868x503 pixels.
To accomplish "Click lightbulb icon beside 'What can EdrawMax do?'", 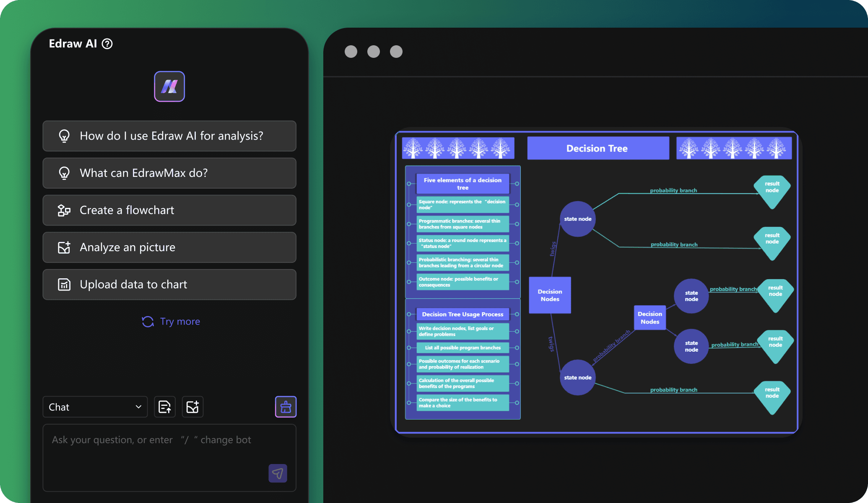I will pyautogui.click(x=64, y=173).
